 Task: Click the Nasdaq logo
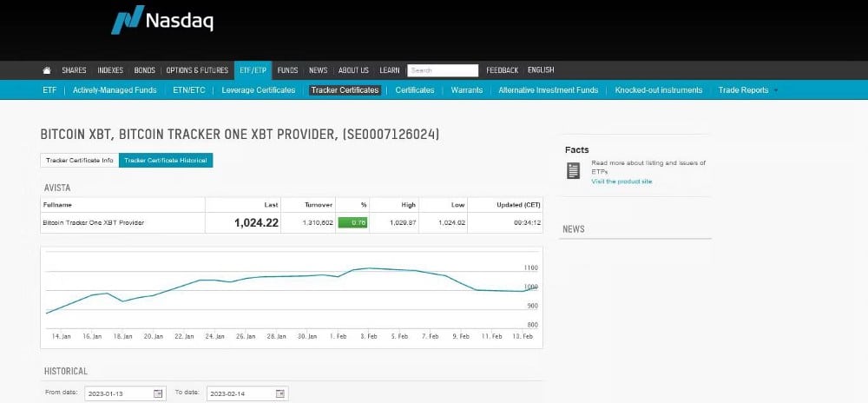(161, 20)
